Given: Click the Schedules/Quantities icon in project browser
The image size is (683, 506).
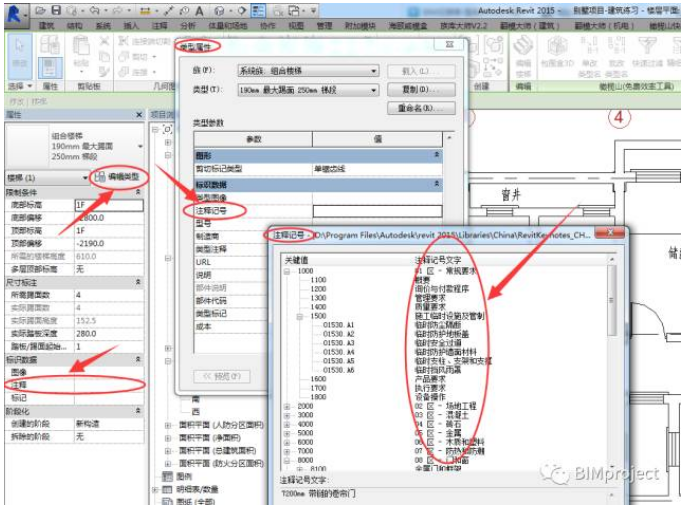Looking at the screenshot, I should click(x=167, y=489).
